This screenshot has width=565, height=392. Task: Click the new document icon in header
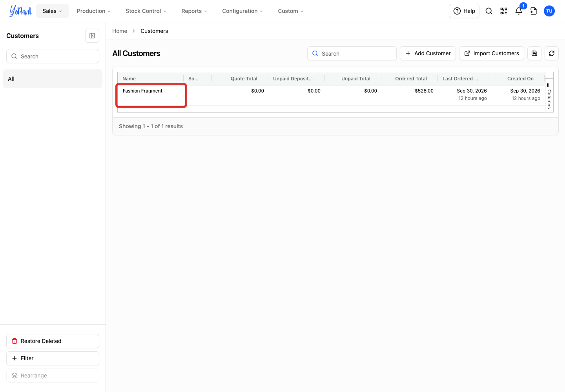(x=534, y=11)
